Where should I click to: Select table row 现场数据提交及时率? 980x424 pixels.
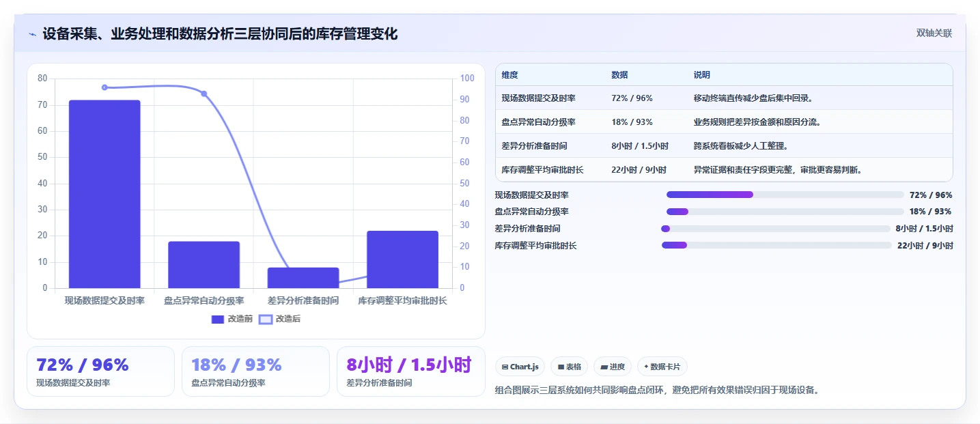point(723,98)
